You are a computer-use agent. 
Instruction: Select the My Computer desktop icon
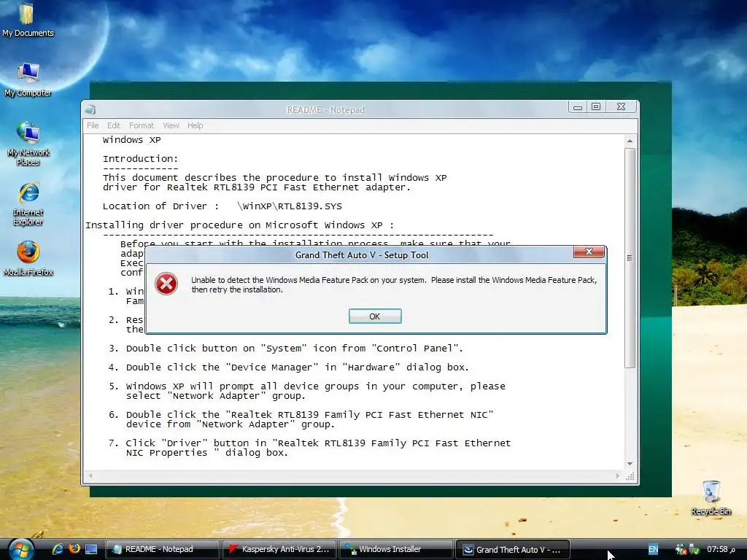click(28, 79)
